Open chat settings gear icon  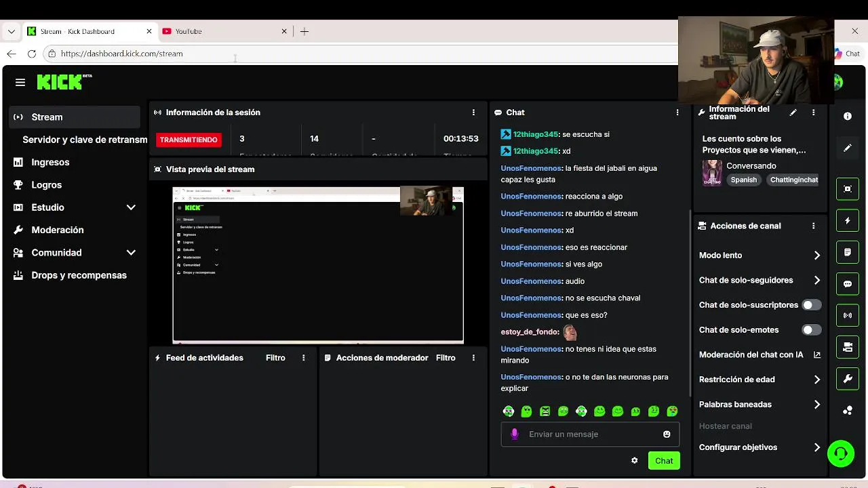(x=634, y=461)
